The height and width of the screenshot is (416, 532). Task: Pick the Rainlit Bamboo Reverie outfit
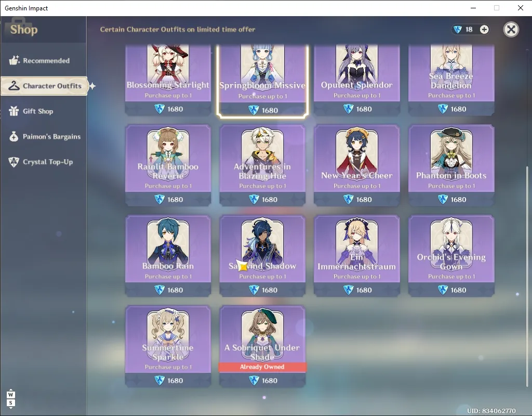point(168,165)
